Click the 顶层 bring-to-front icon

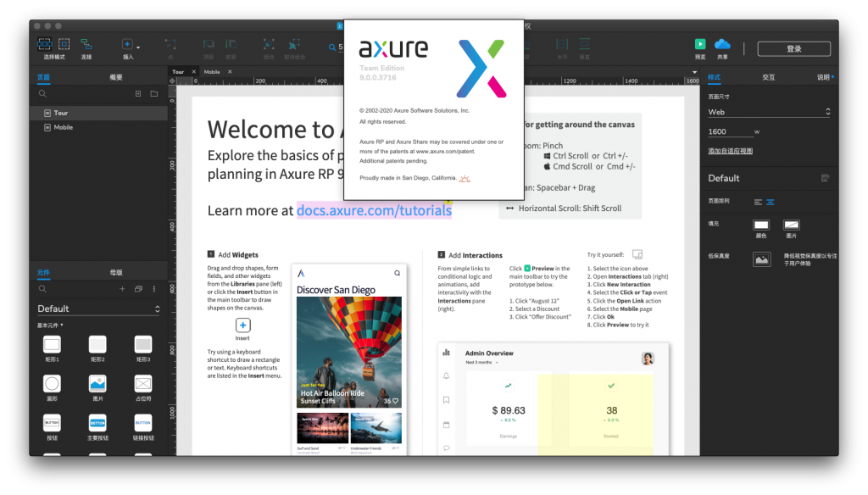209,44
